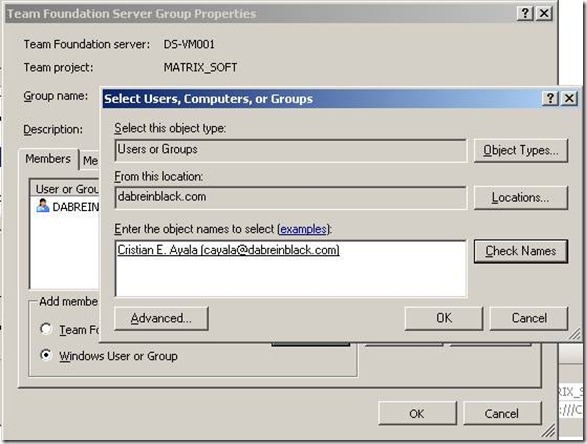Image resolution: width=587 pixels, height=444 pixels.
Task: Click Check Names button
Action: tap(521, 251)
